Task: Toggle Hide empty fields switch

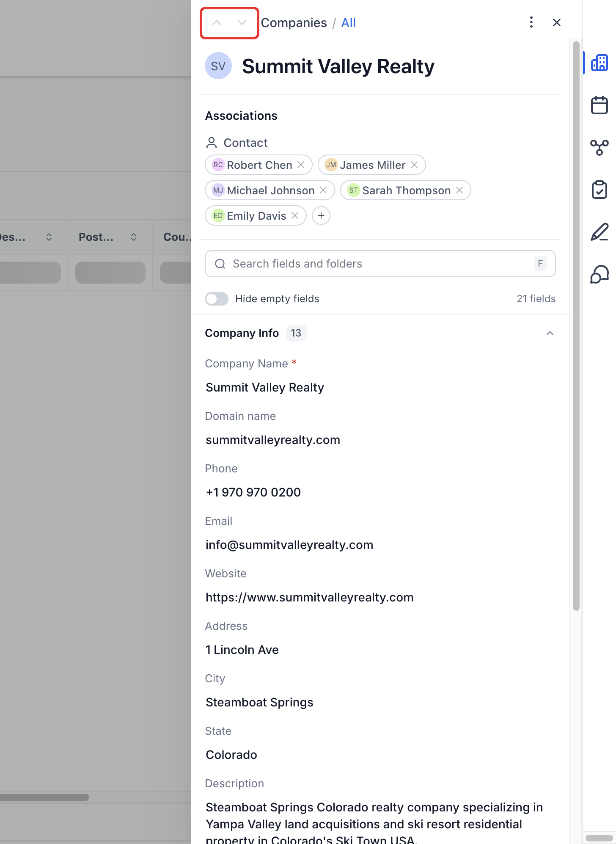Action: click(217, 299)
